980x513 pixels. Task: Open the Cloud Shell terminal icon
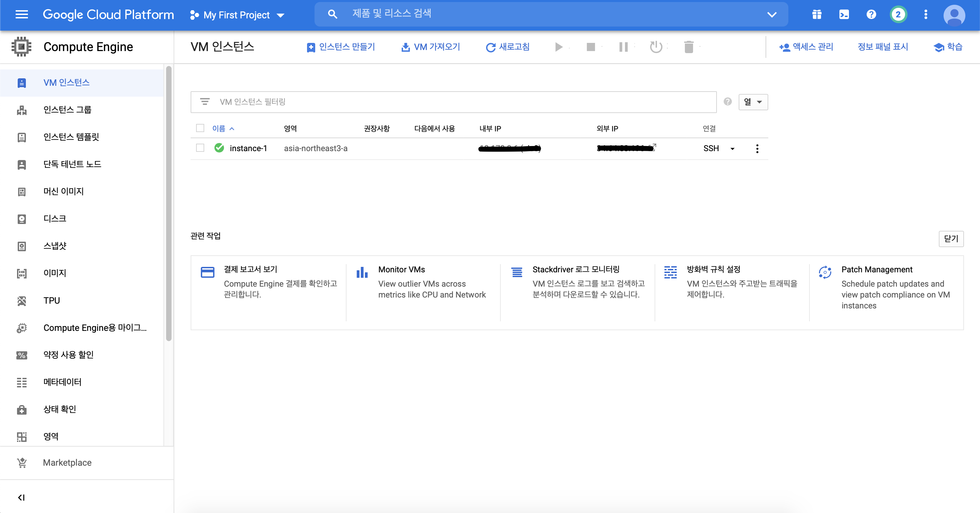(x=844, y=15)
